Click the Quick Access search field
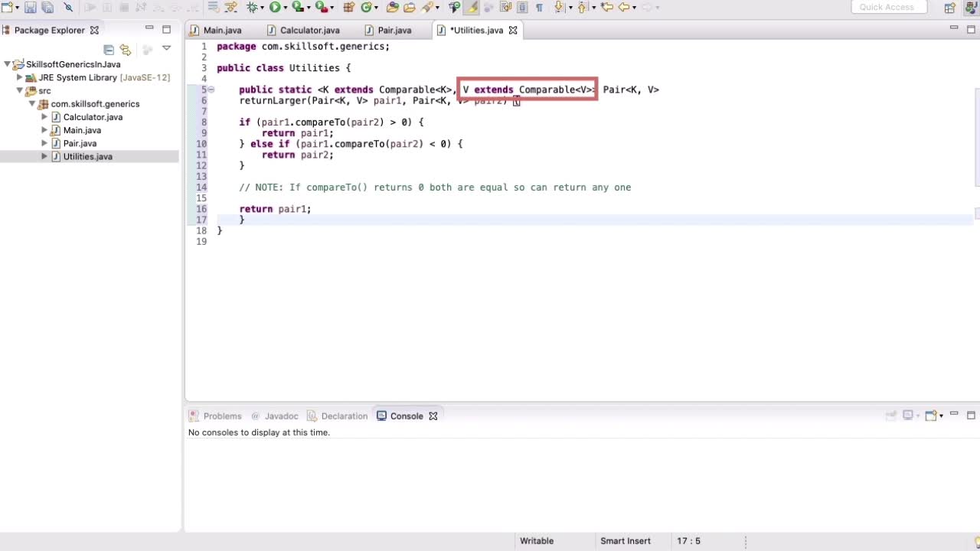This screenshot has width=980, height=551. point(888,8)
